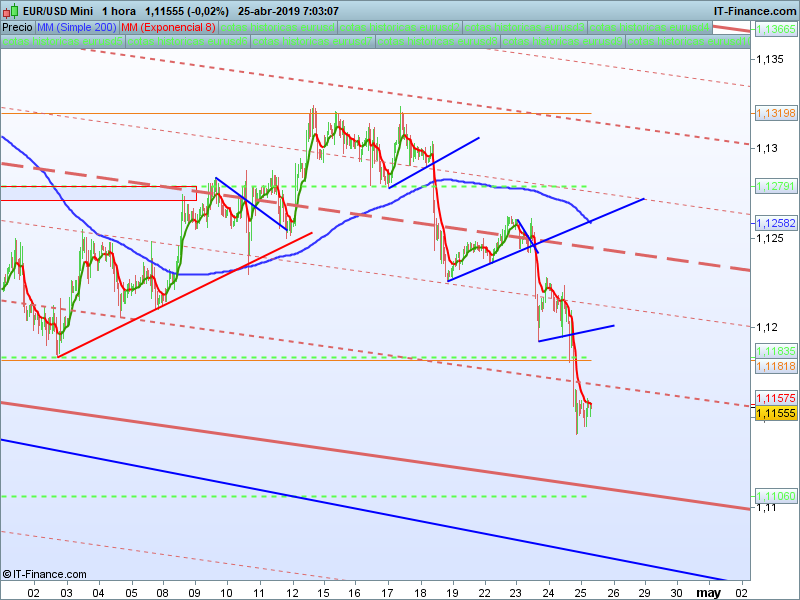Click date 15 on time axis
This screenshot has width=800, height=600.
click(324, 593)
